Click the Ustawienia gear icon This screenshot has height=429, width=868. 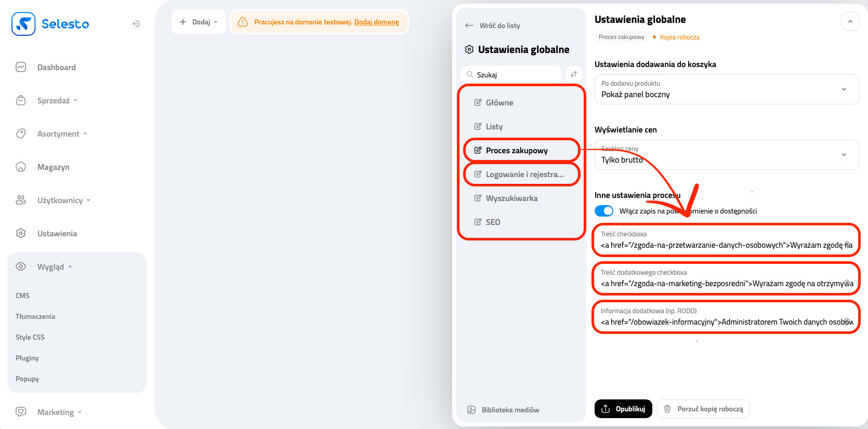[21, 233]
